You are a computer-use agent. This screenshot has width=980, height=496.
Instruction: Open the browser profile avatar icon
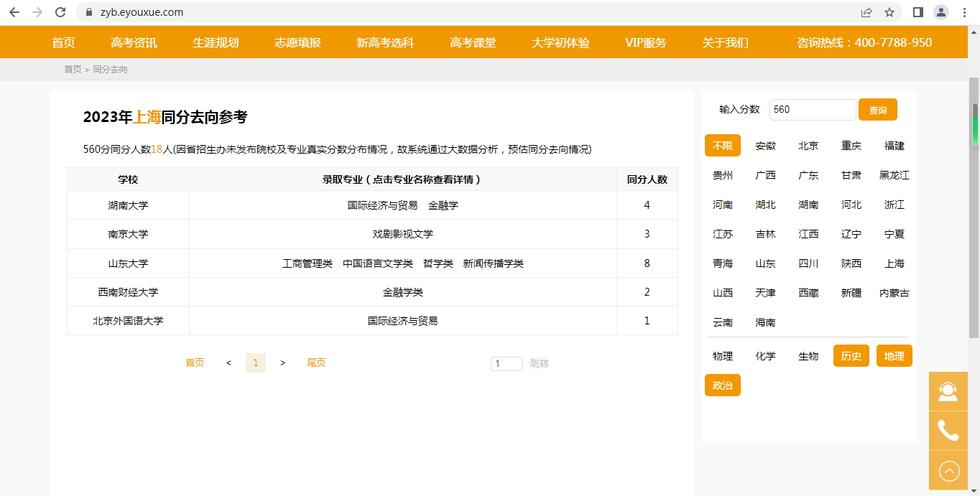point(940,12)
